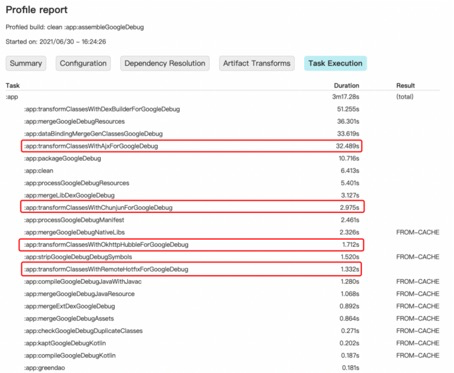Click FROM-CACHE result of mergeGoogleDebugNativeLibs
Viewport: 454px width, 373px height.
pyautogui.click(x=418, y=232)
